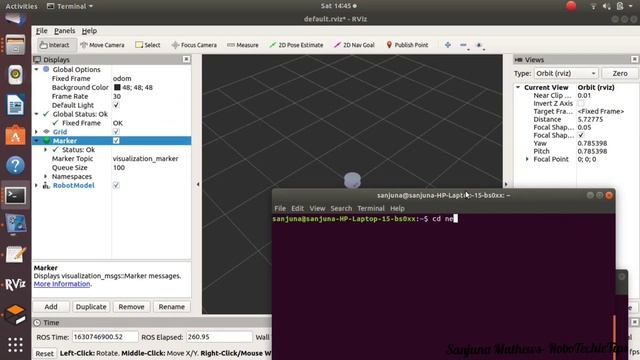This screenshot has width=640, height=360.
Task: Expand the Focal Point row
Action: click(527, 159)
